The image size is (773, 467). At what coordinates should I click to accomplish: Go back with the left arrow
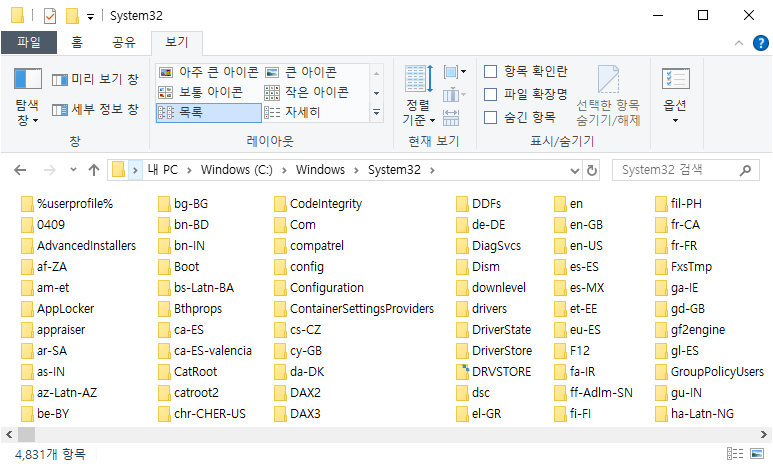[x=20, y=170]
